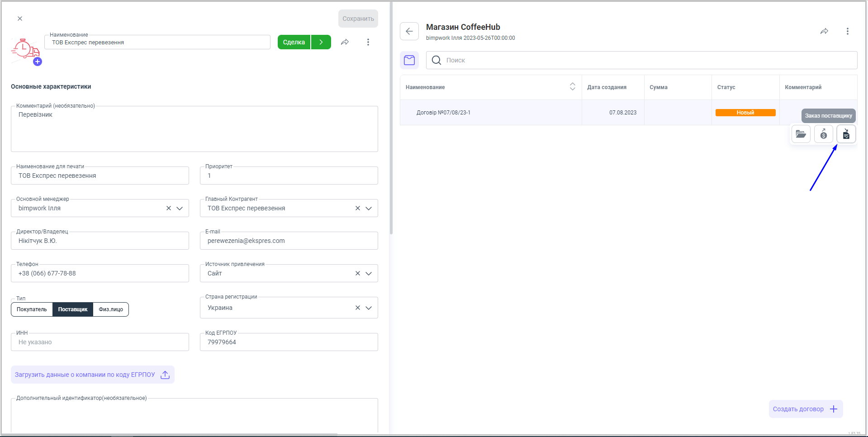
Task: Click the Дата создания column header
Action: click(607, 87)
